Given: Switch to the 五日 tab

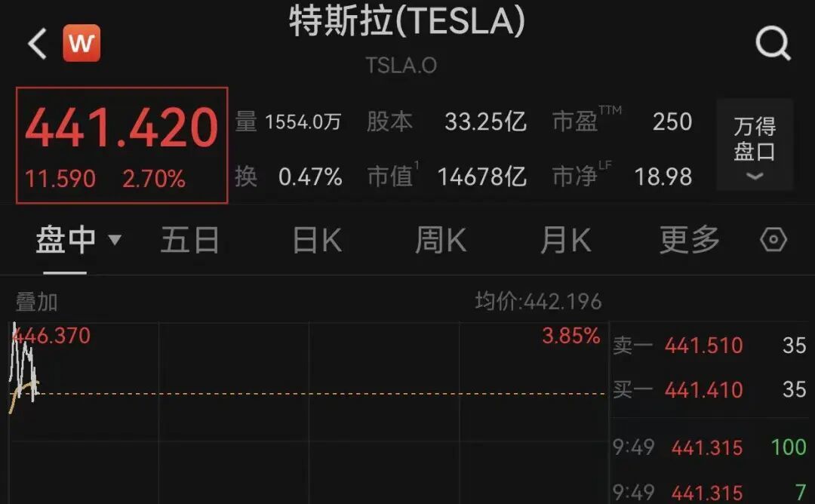Looking at the screenshot, I should pos(189,241).
